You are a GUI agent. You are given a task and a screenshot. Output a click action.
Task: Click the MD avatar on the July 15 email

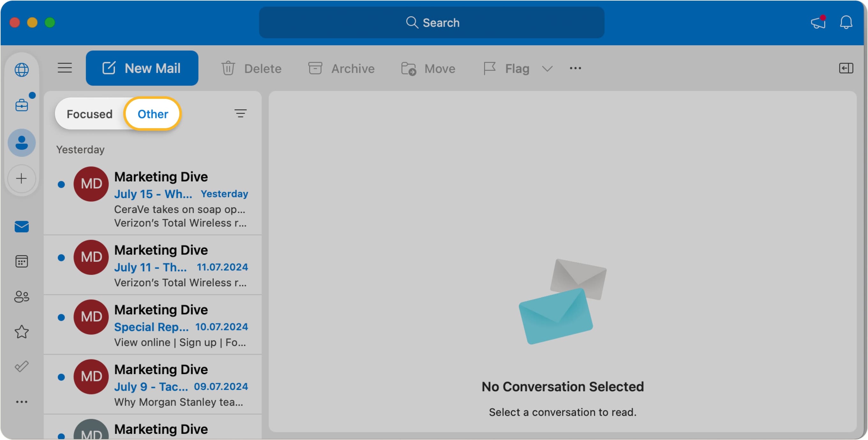[91, 184]
